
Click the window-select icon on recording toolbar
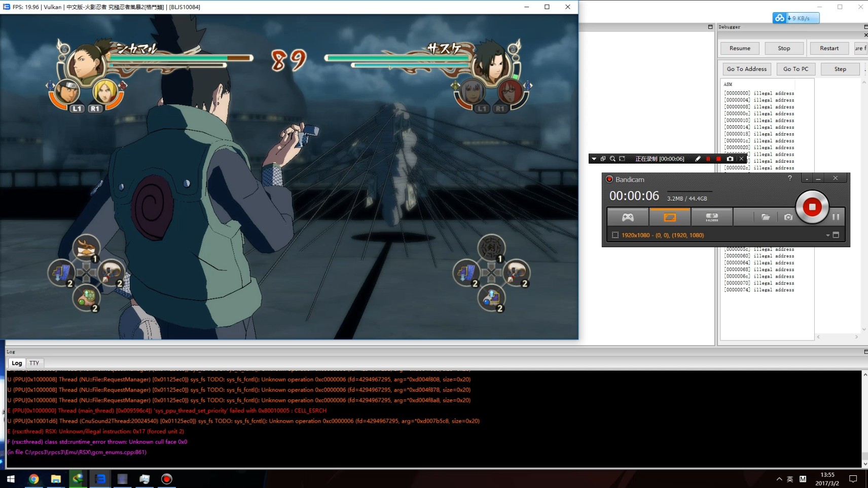[x=603, y=159]
